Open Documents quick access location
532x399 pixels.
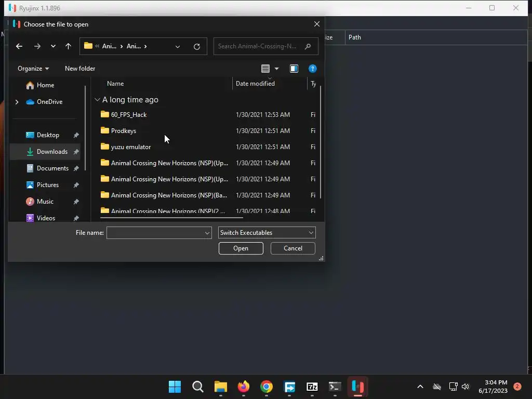[x=52, y=168]
